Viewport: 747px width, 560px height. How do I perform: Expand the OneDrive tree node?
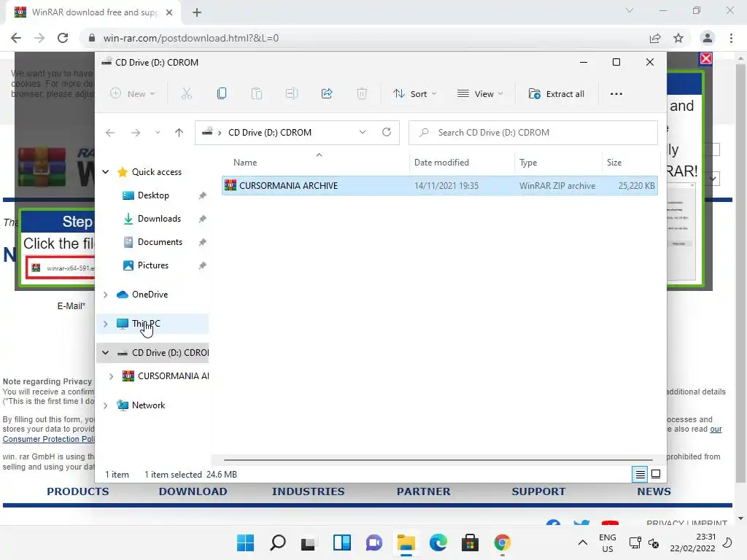106,295
